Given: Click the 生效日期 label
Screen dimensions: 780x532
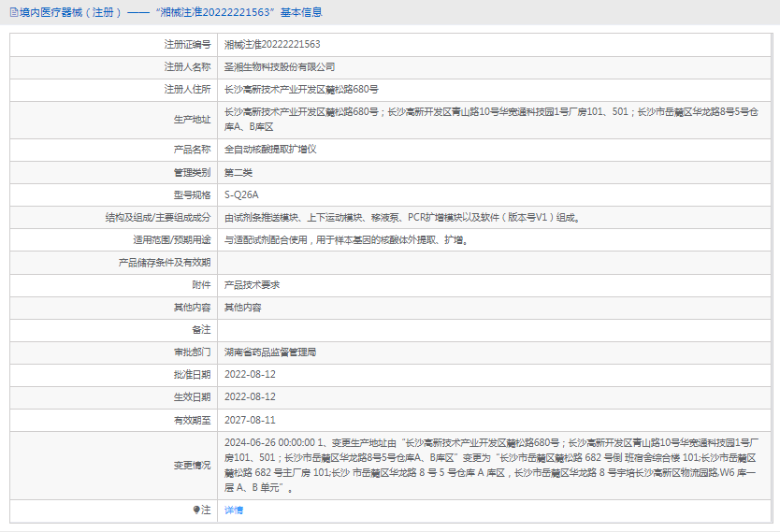Looking at the screenshot, I should click(192, 396).
